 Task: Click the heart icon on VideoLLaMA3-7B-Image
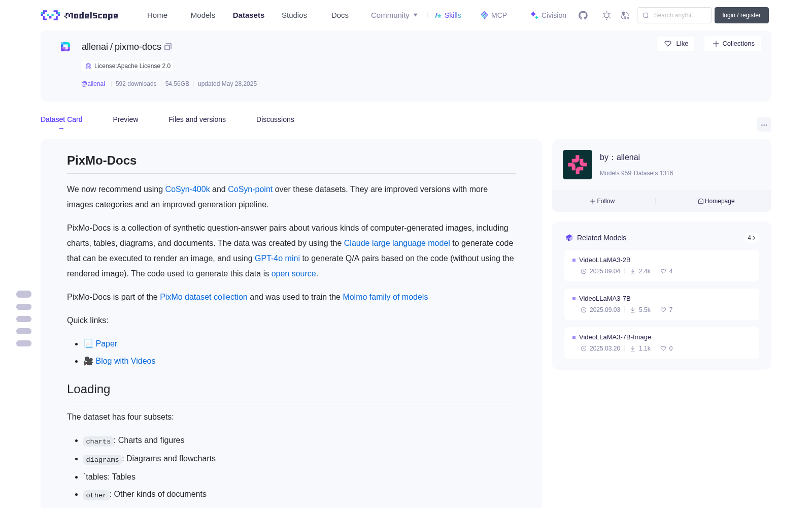(663, 348)
